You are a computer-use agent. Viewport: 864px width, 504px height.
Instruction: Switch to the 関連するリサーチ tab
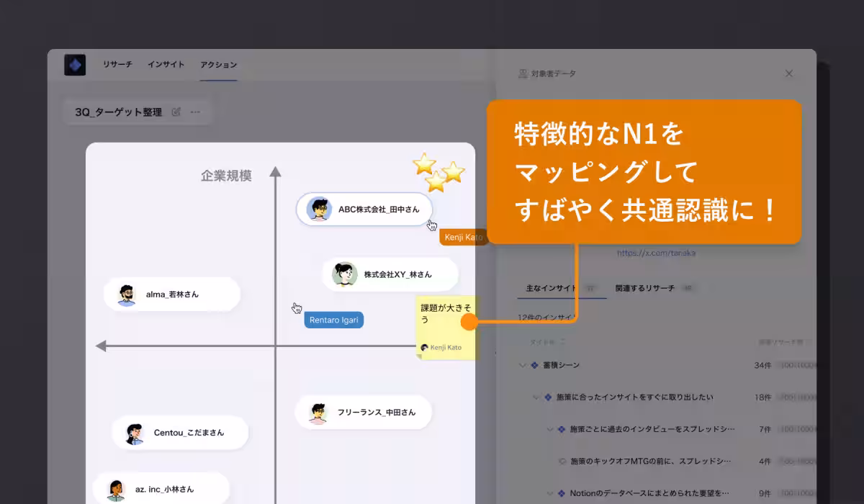point(644,288)
